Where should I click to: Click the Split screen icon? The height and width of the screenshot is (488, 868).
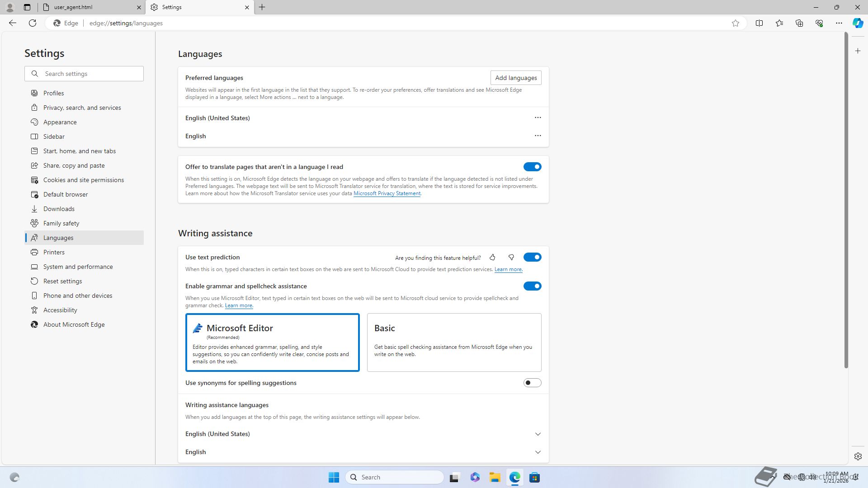tap(759, 23)
